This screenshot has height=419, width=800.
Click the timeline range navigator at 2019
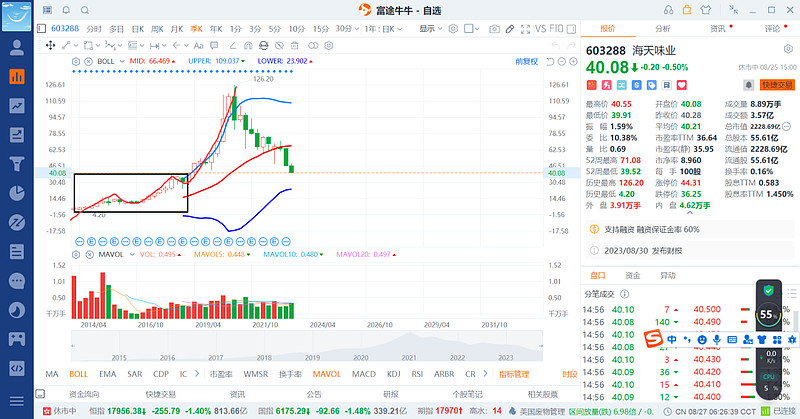coord(312,358)
